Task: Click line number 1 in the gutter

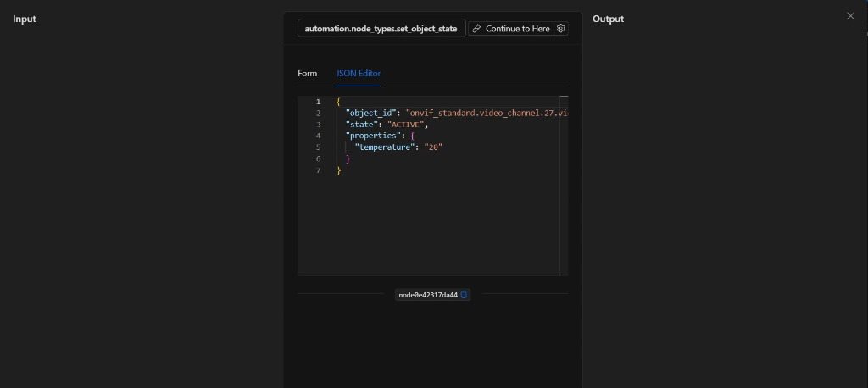Action: pyautogui.click(x=319, y=102)
